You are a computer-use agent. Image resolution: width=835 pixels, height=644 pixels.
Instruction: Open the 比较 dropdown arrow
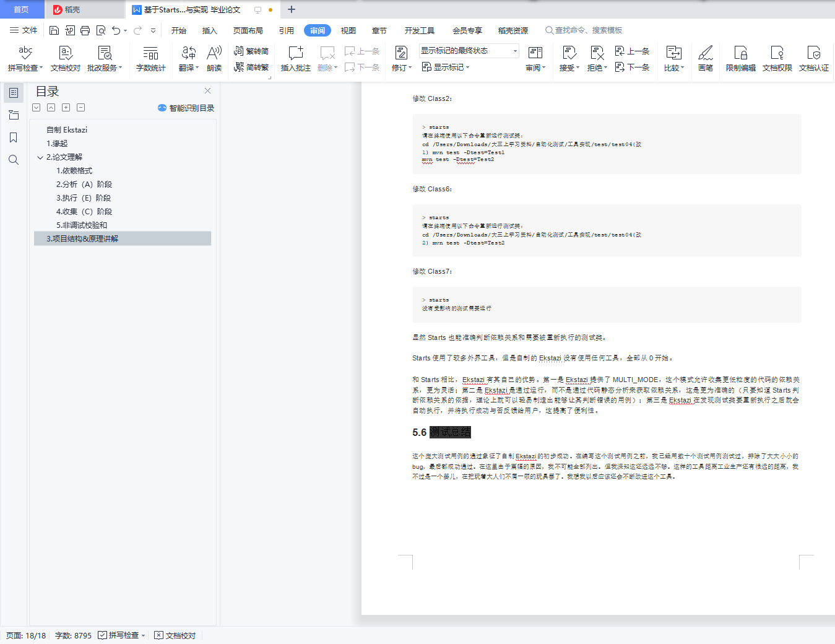682,68
